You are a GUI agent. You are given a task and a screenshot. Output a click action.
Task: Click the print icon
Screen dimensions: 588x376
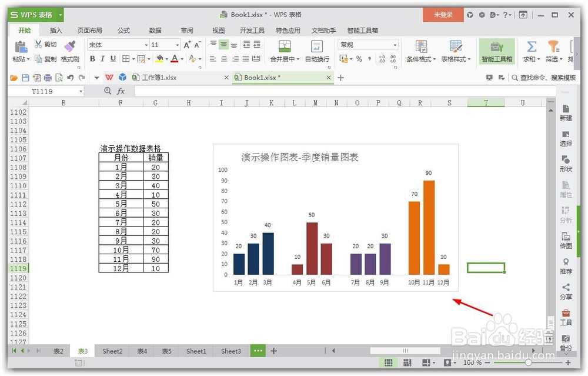coord(48,78)
